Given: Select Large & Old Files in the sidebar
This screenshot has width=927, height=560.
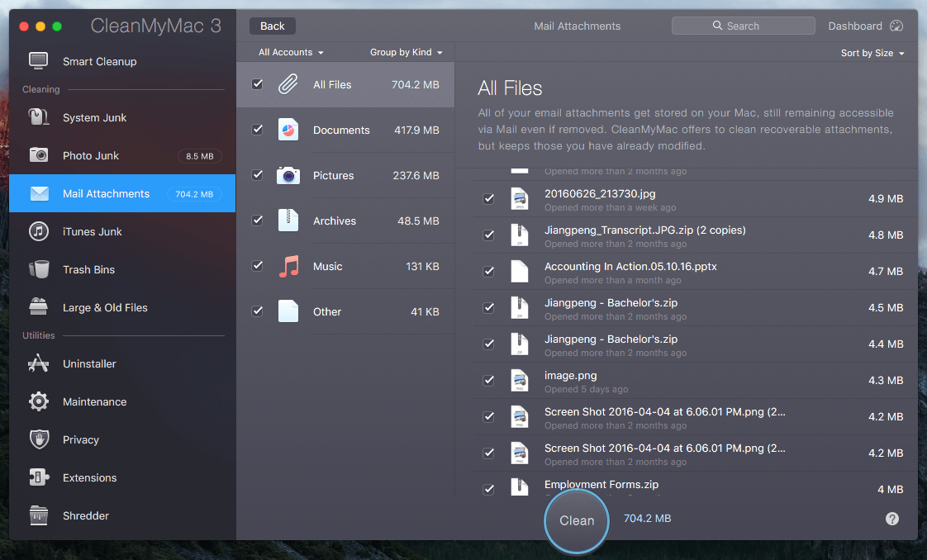Looking at the screenshot, I should (122, 307).
